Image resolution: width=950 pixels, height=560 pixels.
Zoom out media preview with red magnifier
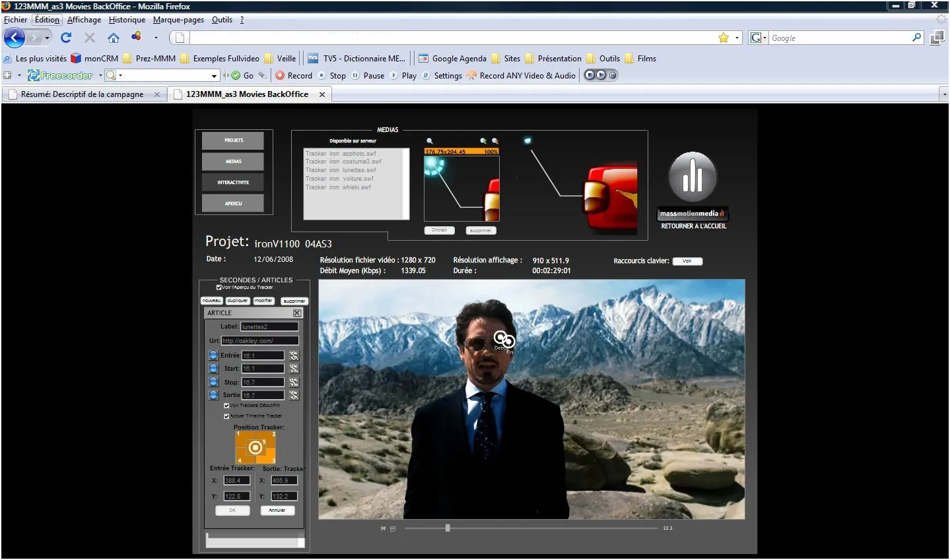point(495,140)
